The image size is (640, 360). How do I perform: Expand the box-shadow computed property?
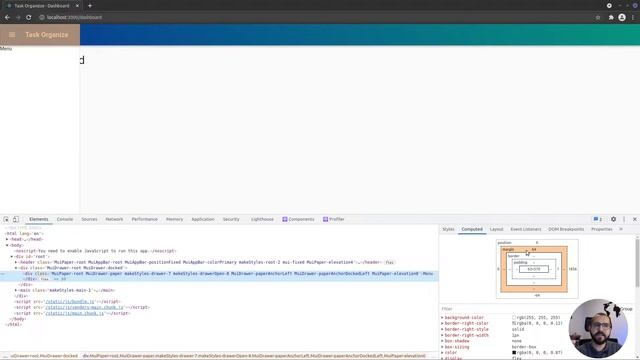tap(442, 341)
